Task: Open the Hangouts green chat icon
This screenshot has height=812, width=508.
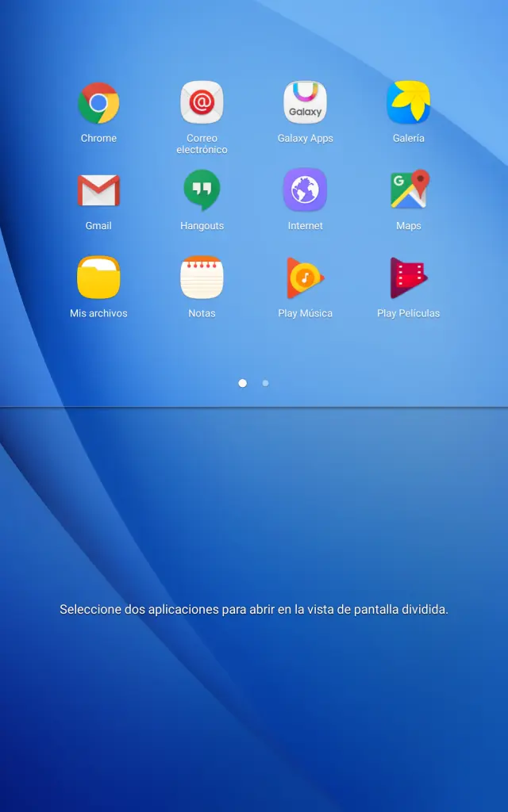Action: click(x=202, y=191)
